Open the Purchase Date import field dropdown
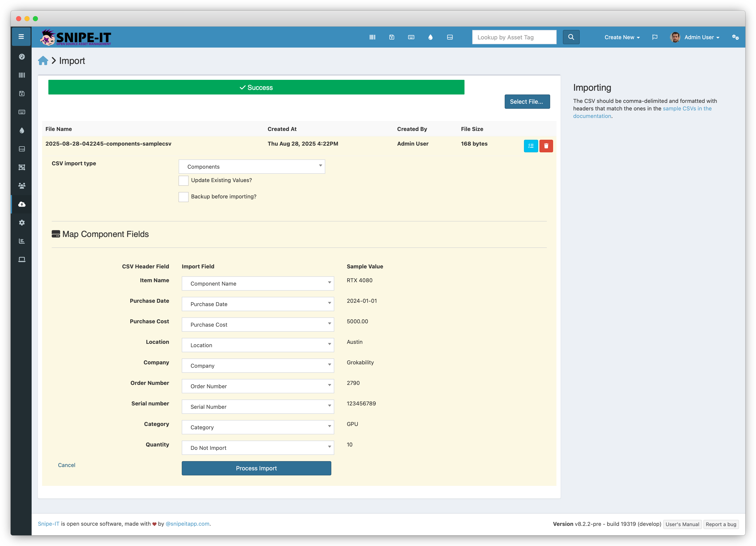 tap(258, 304)
